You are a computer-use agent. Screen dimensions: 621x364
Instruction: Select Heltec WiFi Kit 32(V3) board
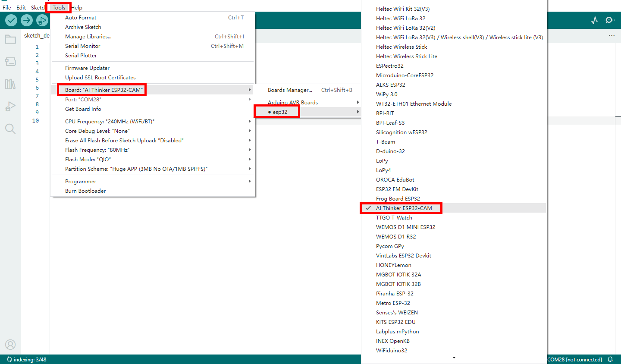[x=454, y=9]
